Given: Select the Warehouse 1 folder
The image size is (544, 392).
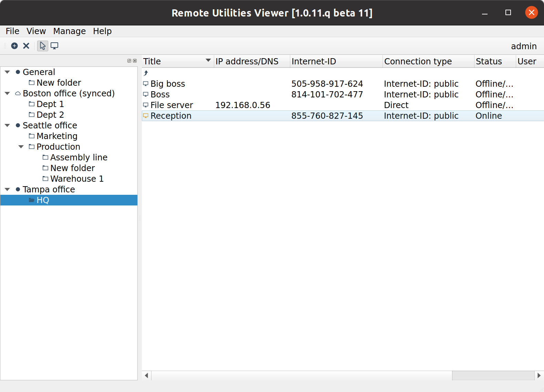Looking at the screenshot, I should [x=76, y=179].
